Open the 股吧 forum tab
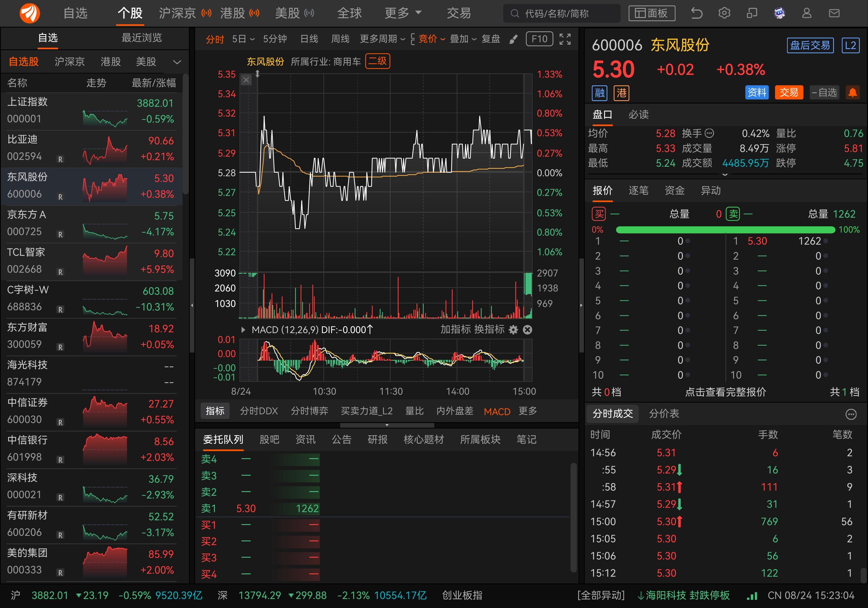The image size is (868, 608). coord(269,440)
